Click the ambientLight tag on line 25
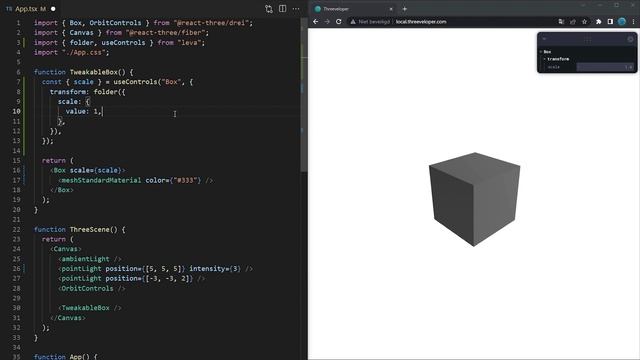Screen dimensions: 640x360 point(85,259)
